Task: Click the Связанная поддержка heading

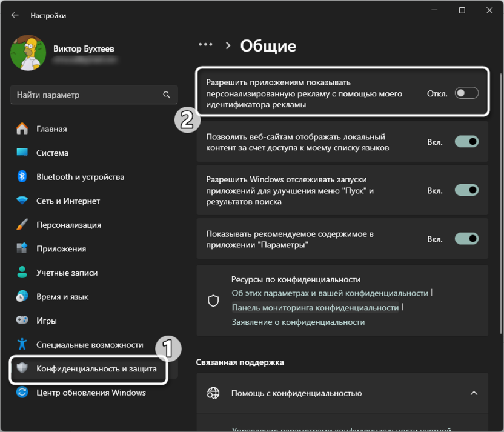Action: (240, 362)
